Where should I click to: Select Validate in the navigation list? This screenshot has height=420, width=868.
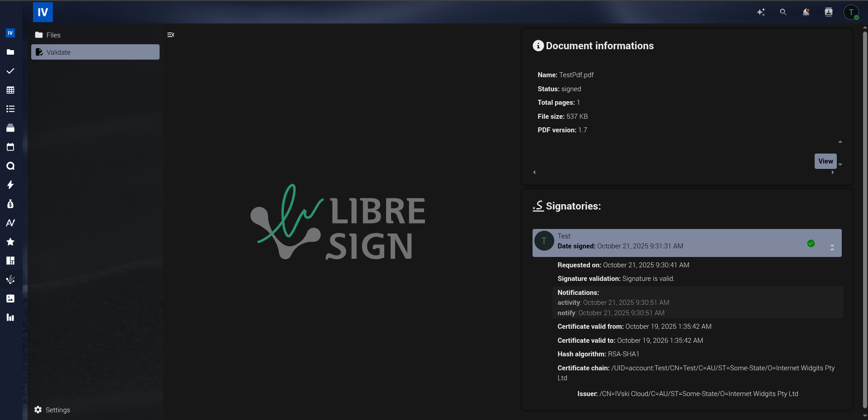click(95, 52)
